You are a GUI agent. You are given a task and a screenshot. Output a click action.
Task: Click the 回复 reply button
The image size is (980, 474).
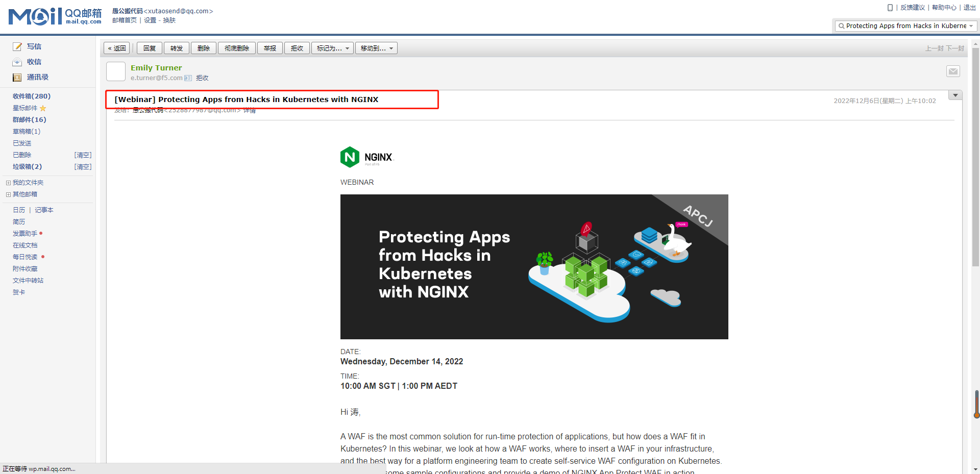point(150,48)
